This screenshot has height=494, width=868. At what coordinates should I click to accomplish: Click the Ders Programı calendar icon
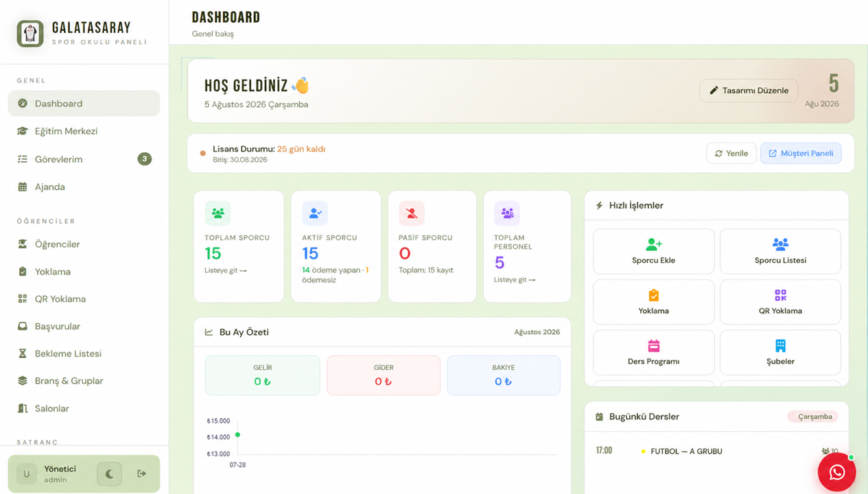click(654, 346)
